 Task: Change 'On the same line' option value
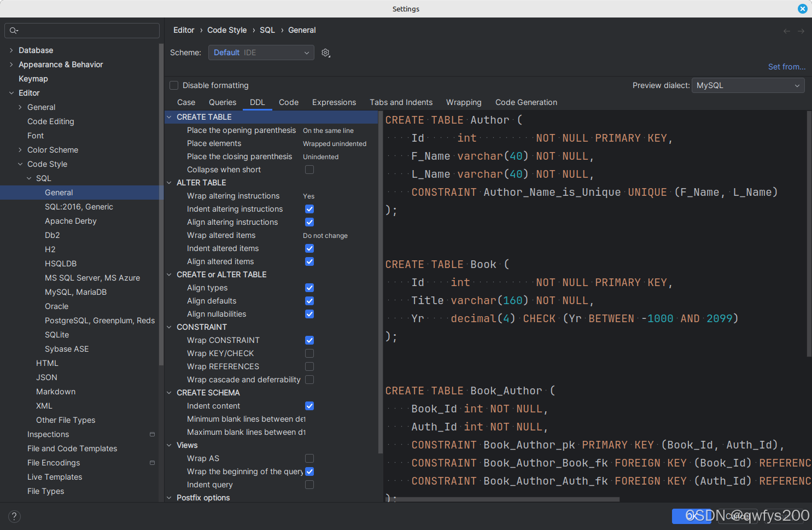coord(328,131)
